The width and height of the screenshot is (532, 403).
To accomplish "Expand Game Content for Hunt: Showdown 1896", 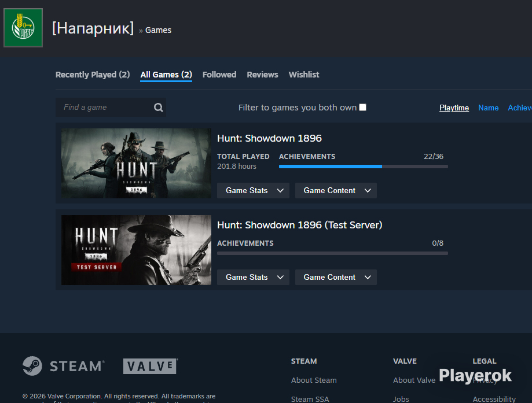I will click(x=336, y=190).
